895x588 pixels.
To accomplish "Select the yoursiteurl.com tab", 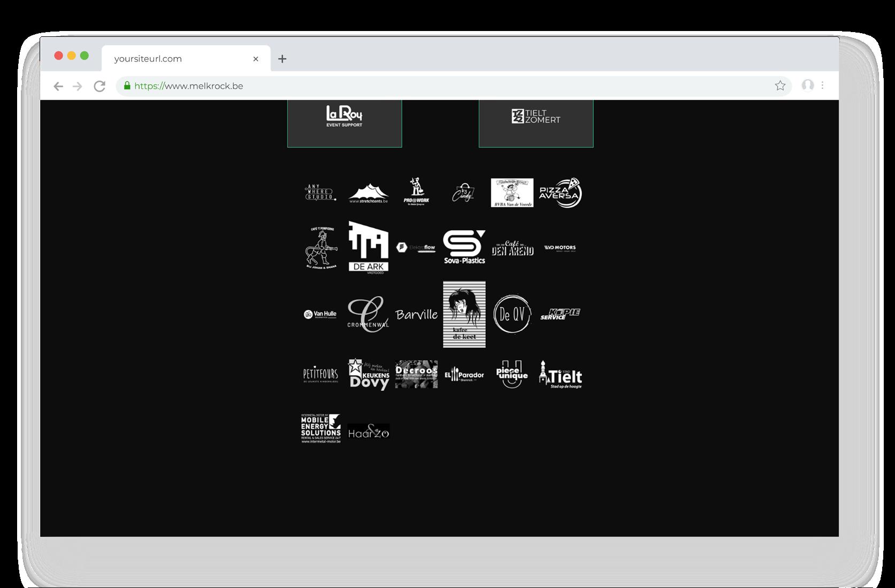I will pyautogui.click(x=186, y=58).
